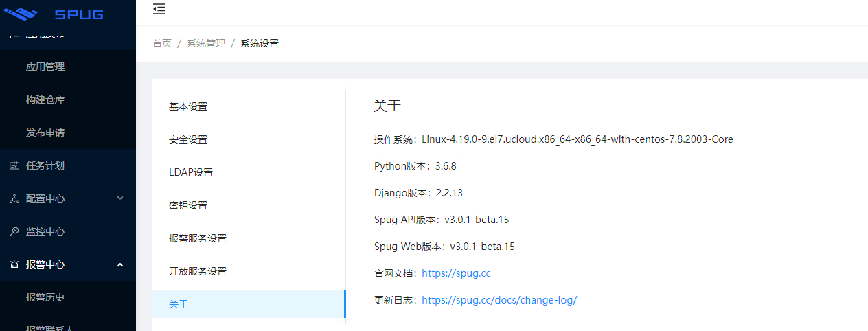Click the Django版本 2.2.13 text
The width and height of the screenshot is (868, 331).
(x=418, y=193)
